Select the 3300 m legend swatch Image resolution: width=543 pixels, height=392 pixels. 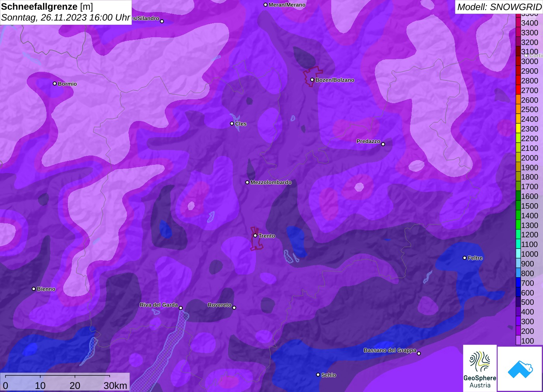point(518,32)
